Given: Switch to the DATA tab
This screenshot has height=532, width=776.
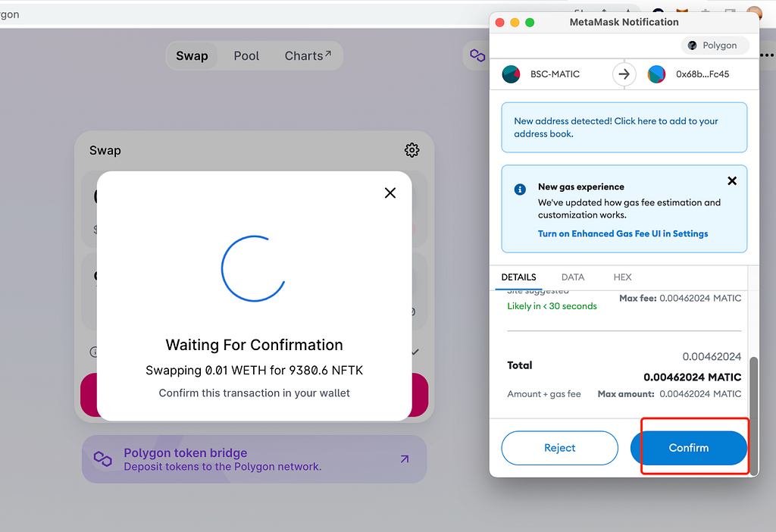Looking at the screenshot, I should click(573, 277).
